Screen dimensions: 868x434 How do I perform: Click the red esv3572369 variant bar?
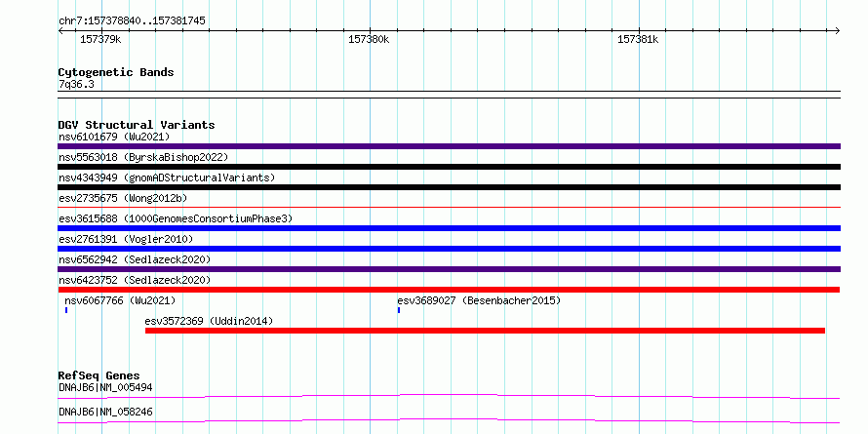485,331
